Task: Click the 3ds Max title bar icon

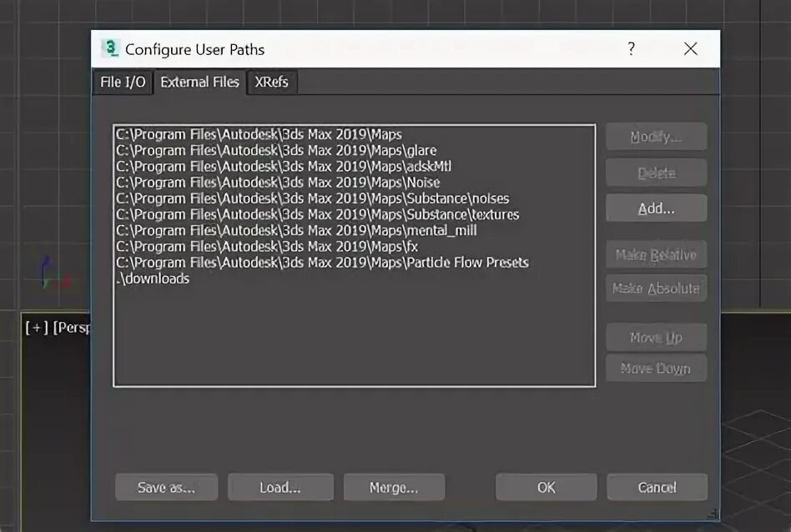Action: (110, 48)
